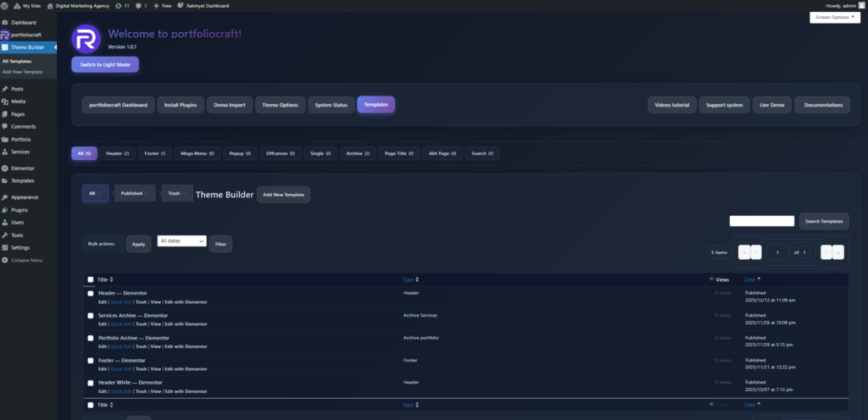Screen dimensions: 868x420
Task: Check the Services Archive — Elementor checkbox
Action: pos(91,315)
